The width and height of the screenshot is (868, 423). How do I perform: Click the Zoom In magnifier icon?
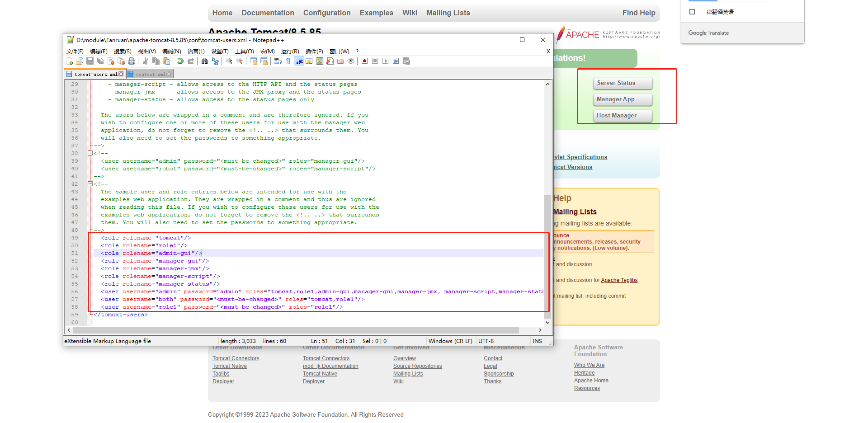pos(229,61)
